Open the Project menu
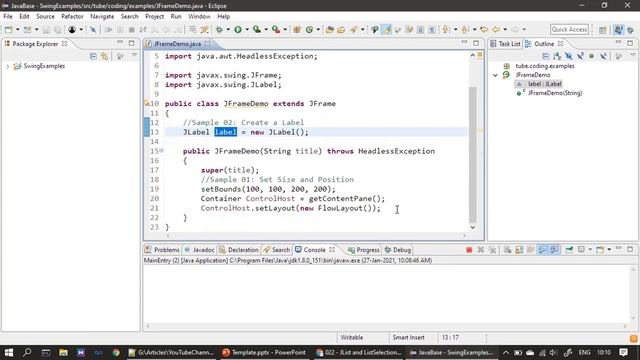The height and width of the screenshot is (360, 640). (154, 16)
